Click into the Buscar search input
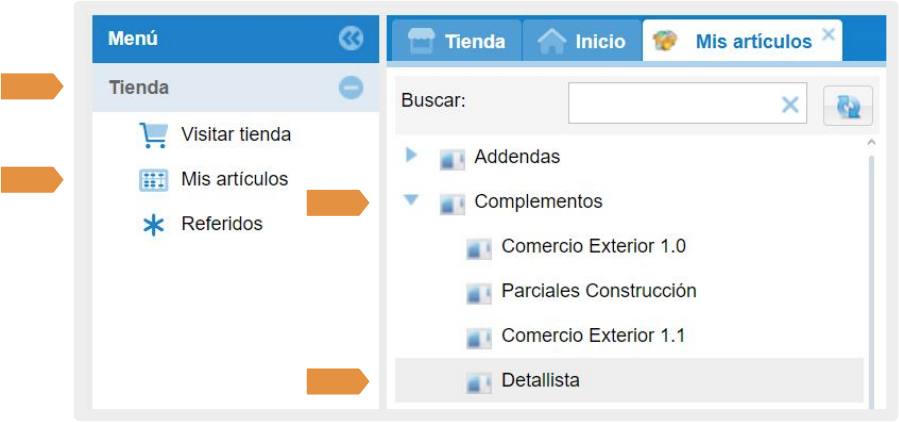The width and height of the screenshot is (899, 422). (x=672, y=103)
